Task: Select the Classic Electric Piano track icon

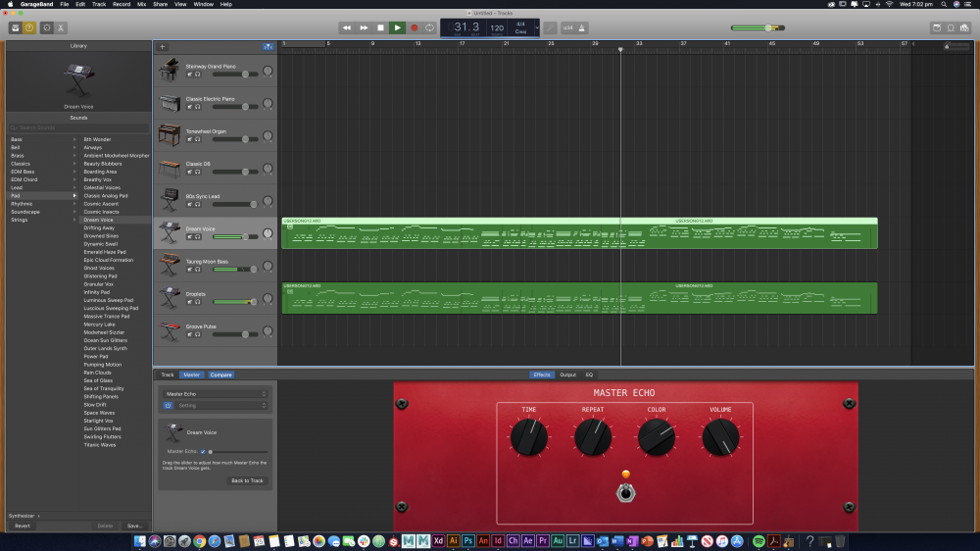Action: 170,103
